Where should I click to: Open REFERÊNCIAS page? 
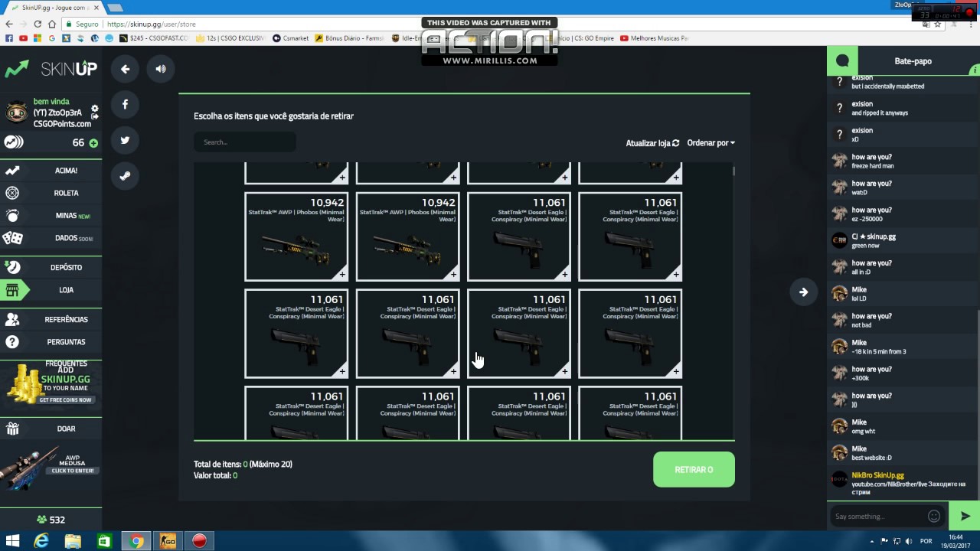(51, 319)
